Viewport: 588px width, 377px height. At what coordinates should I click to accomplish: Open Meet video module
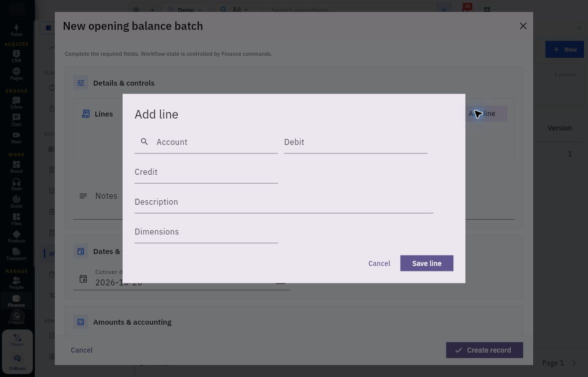pos(16,137)
